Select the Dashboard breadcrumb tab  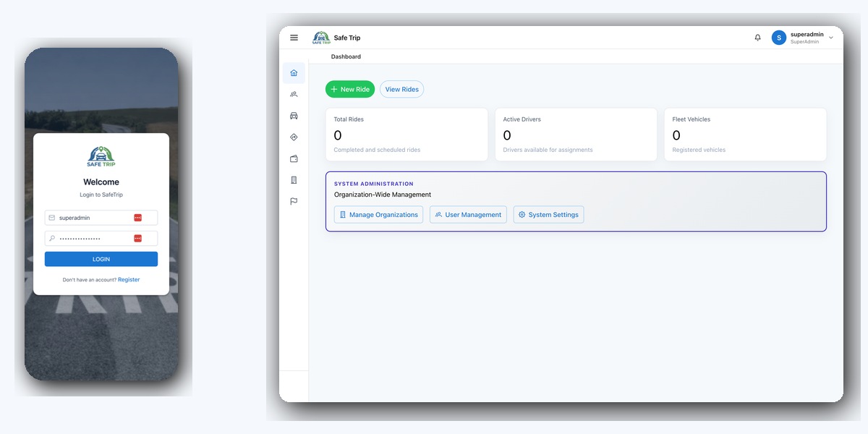pos(346,56)
